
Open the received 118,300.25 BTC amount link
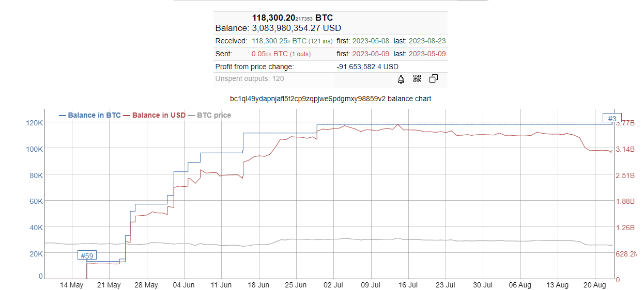[279, 41]
